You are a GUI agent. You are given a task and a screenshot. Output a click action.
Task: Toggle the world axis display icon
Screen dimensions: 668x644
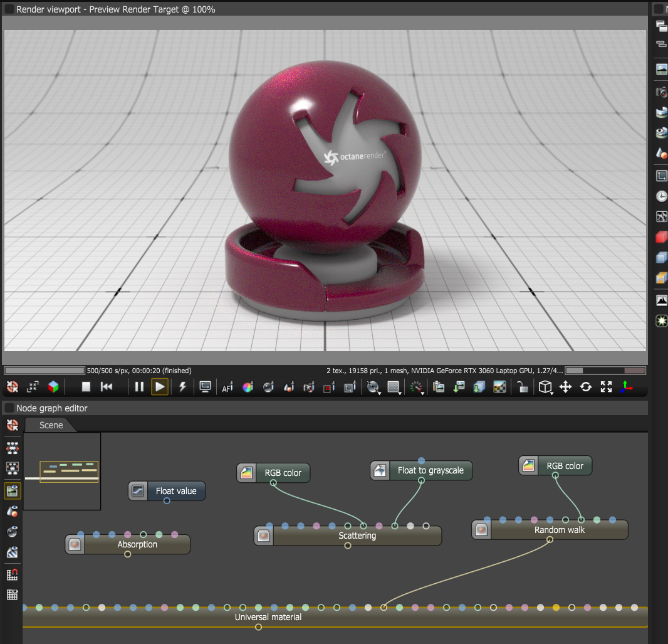tap(627, 387)
